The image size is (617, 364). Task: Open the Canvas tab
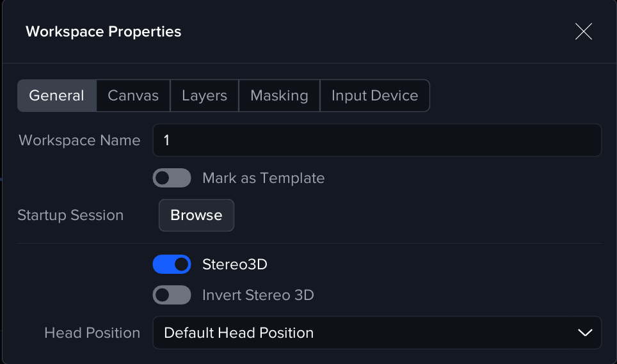pyautogui.click(x=133, y=96)
